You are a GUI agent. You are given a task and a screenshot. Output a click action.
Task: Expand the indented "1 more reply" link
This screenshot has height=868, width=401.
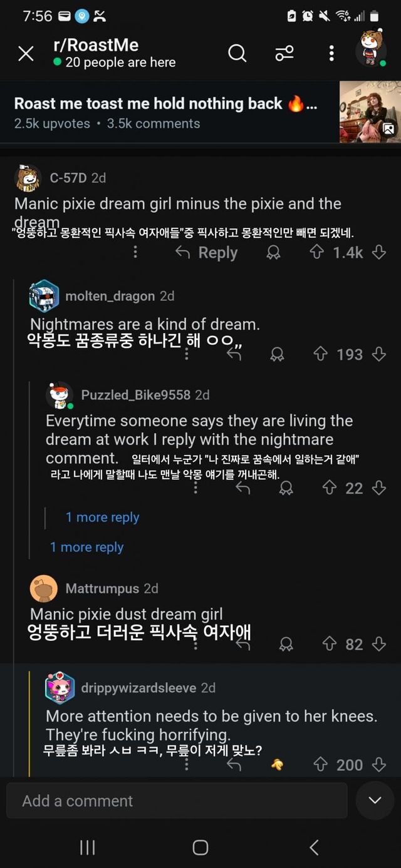(102, 518)
